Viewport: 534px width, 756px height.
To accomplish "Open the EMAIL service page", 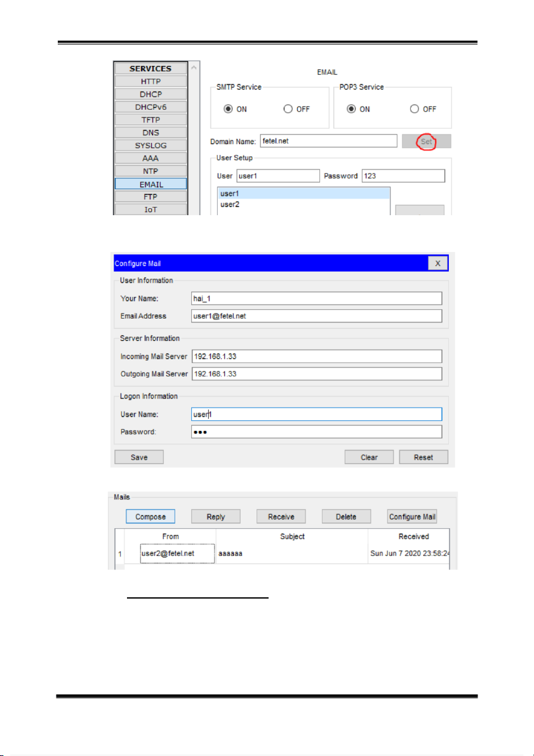I will (150, 184).
